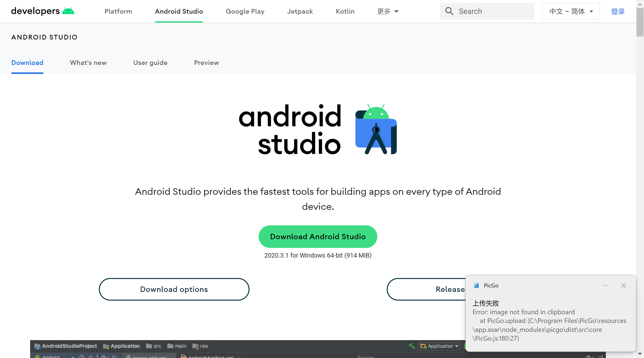Click the search magnifier icon

pos(449,11)
